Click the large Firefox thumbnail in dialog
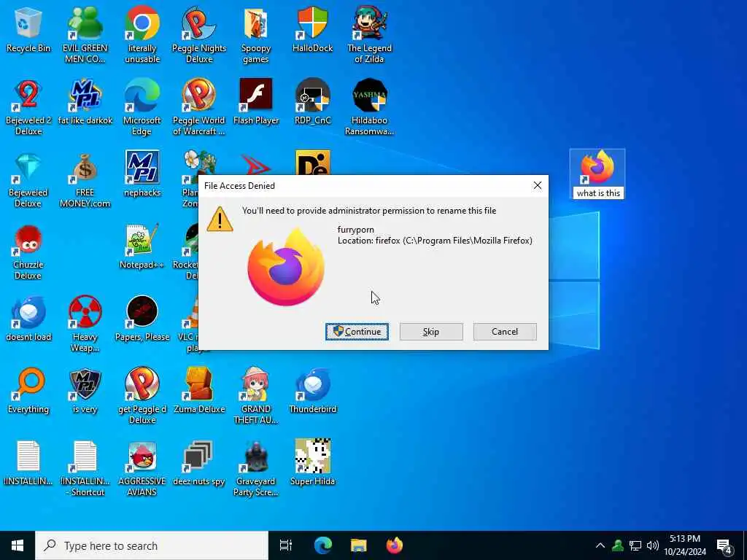 coord(286,267)
